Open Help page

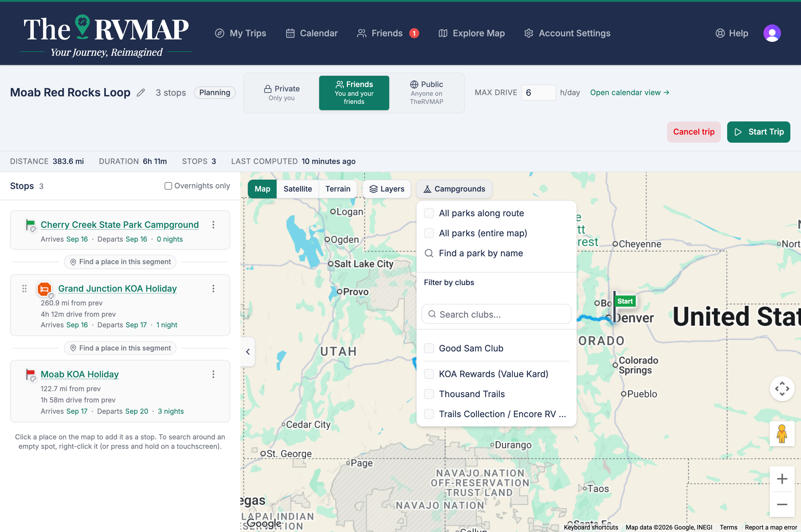[x=732, y=33]
